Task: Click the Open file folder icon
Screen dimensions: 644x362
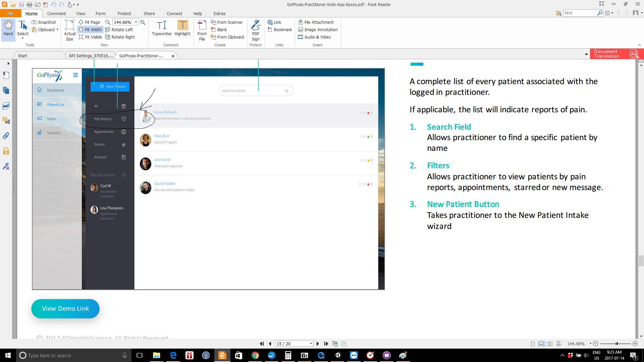Action: 13,5
